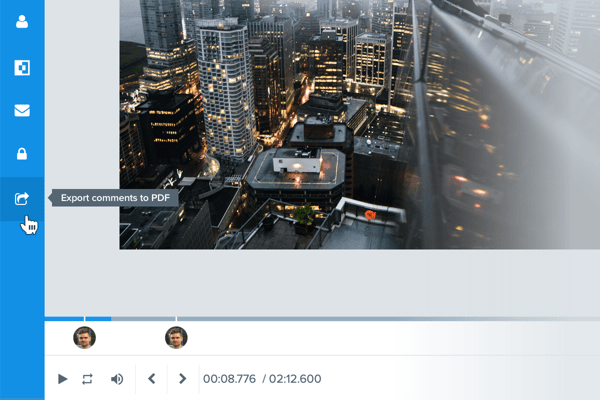Click the padlock icon in sidebar
The height and width of the screenshot is (400, 600).
22,153
